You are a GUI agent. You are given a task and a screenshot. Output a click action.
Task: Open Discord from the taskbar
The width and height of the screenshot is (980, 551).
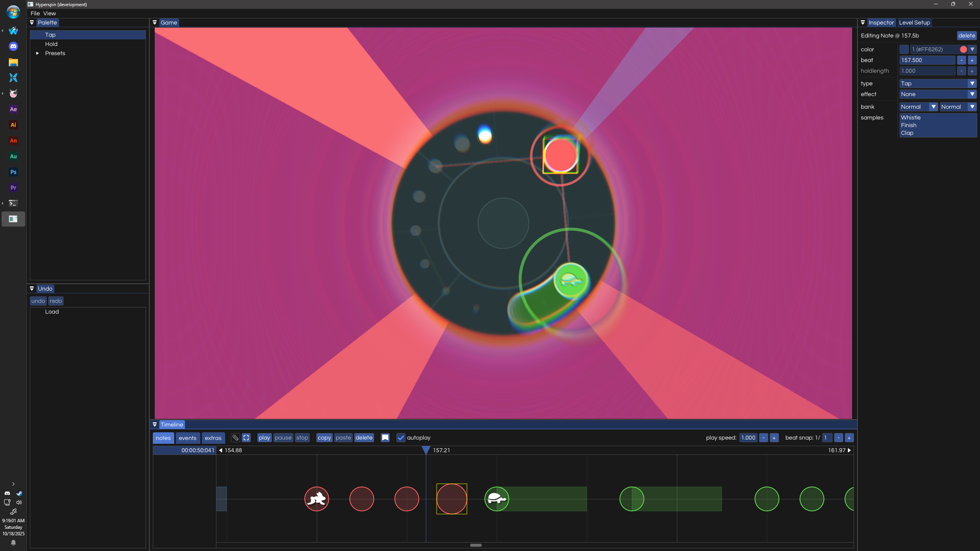point(13,46)
